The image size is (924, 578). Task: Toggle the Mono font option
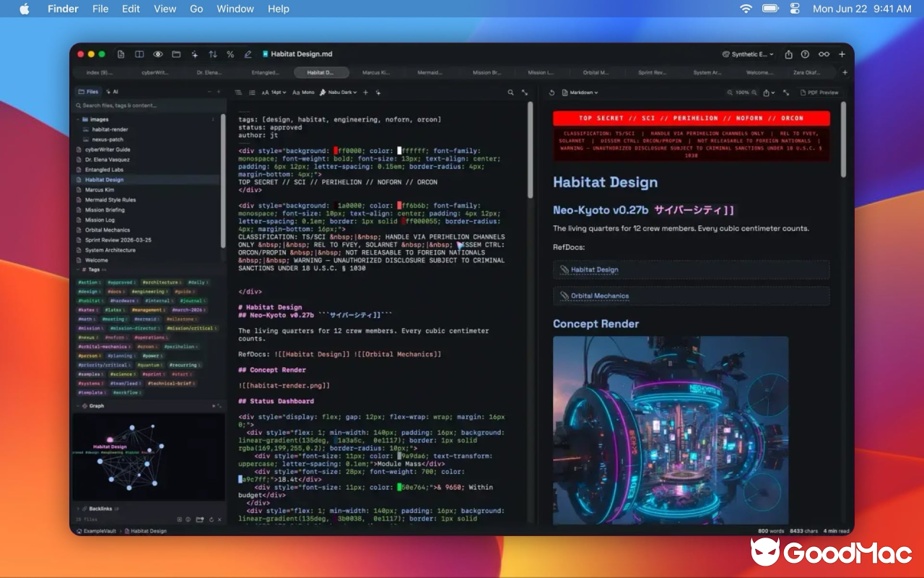[304, 92]
